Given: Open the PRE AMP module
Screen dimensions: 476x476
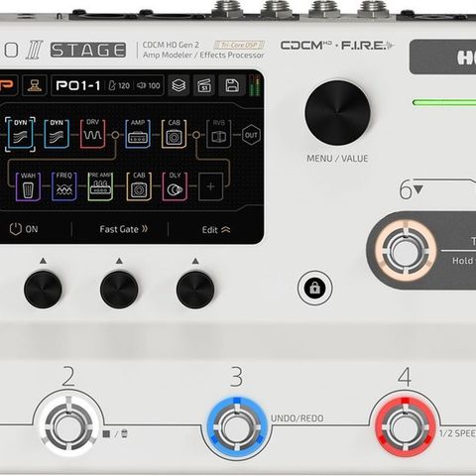Looking at the screenshot, I should pos(100,186).
